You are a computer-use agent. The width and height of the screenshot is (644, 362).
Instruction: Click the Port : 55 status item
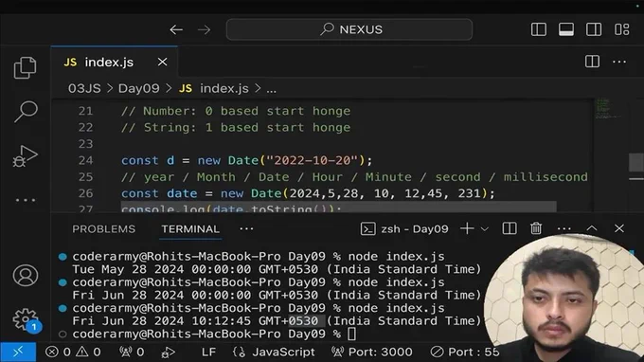point(465,353)
